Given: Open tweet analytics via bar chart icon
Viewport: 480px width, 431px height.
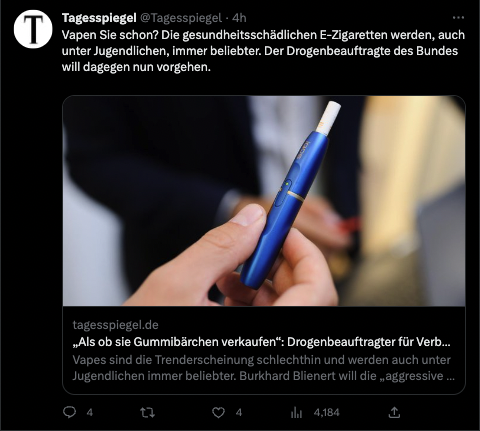Looking at the screenshot, I should tap(296, 413).
